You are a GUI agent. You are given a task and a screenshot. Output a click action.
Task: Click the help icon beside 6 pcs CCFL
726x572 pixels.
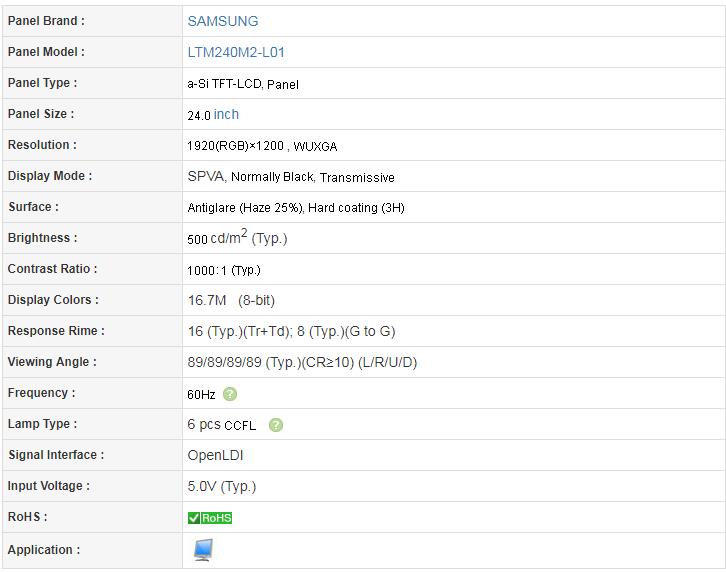tap(276, 425)
